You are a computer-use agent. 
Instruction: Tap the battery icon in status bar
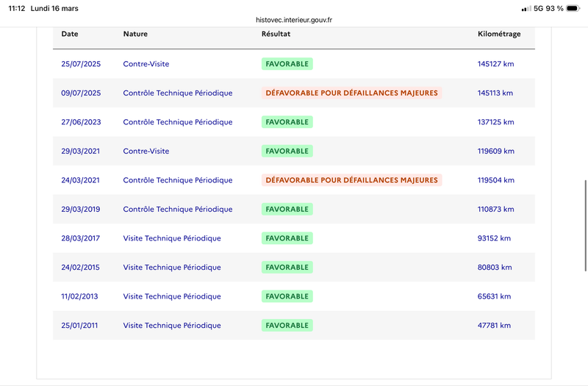(573, 8)
